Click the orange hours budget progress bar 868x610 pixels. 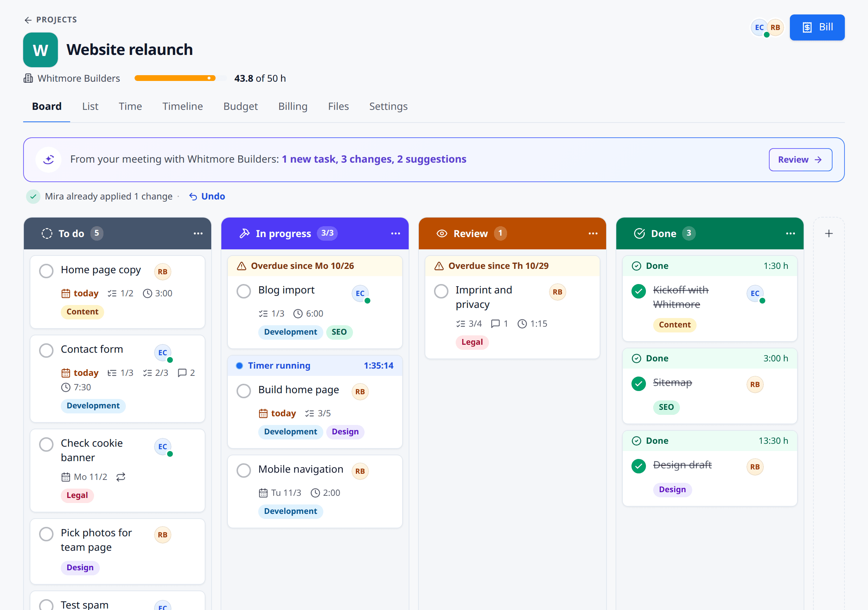point(180,78)
